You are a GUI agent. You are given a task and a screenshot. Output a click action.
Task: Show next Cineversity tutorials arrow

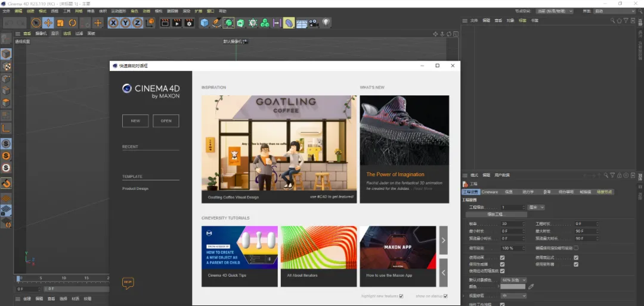click(x=443, y=241)
